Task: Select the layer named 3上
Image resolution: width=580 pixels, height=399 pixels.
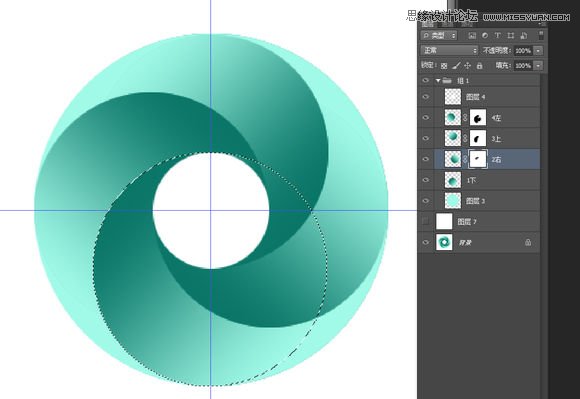Action: click(x=496, y=139)
